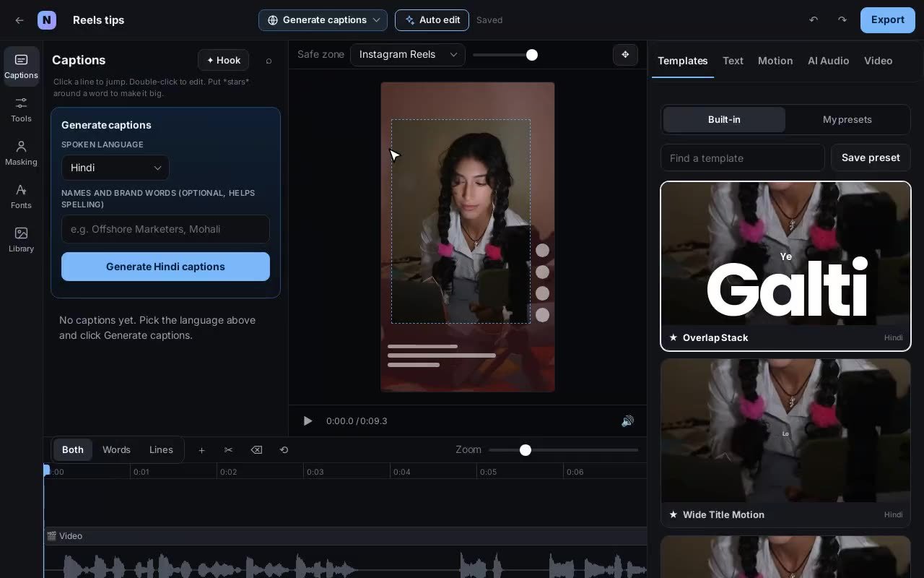Screen dimensions: 924x578
Task: Open the Generate captions dropdown
Action: point(323,20)
